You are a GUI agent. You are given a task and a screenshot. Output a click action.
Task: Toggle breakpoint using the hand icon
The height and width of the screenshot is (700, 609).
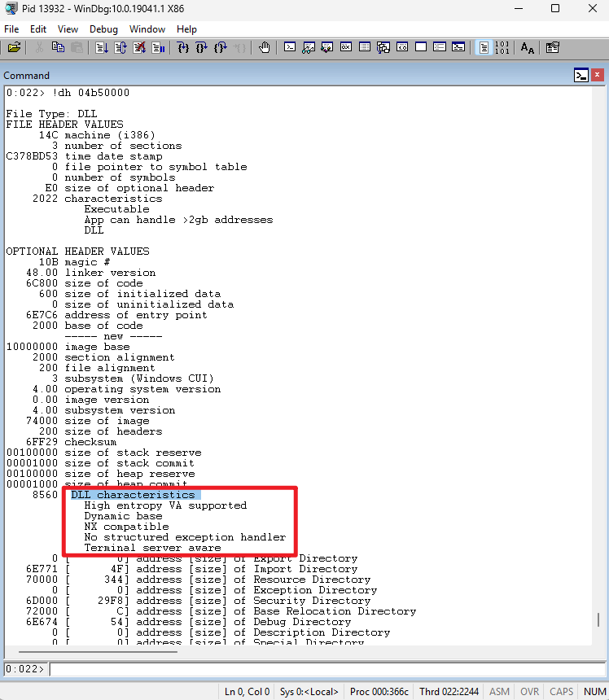pos(264,48)
